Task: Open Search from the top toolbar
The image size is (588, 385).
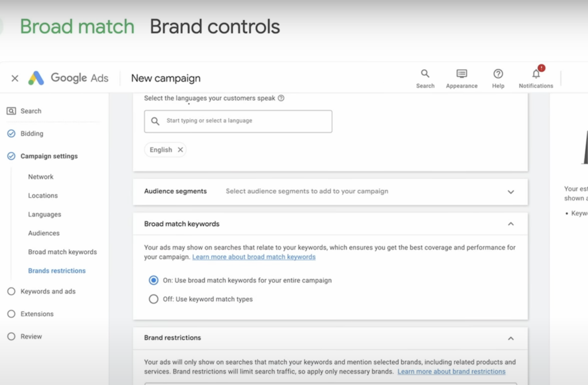Action: coord(425,79)
